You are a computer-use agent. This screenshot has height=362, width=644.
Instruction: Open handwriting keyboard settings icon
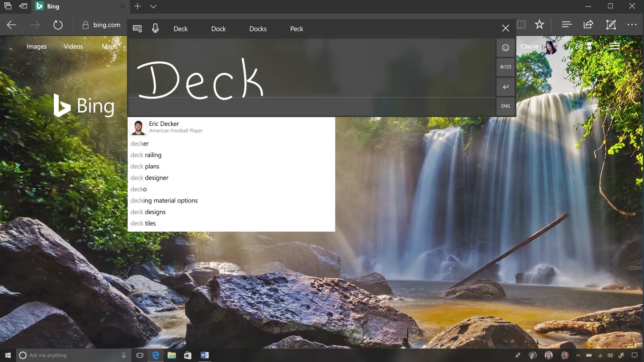137,28
